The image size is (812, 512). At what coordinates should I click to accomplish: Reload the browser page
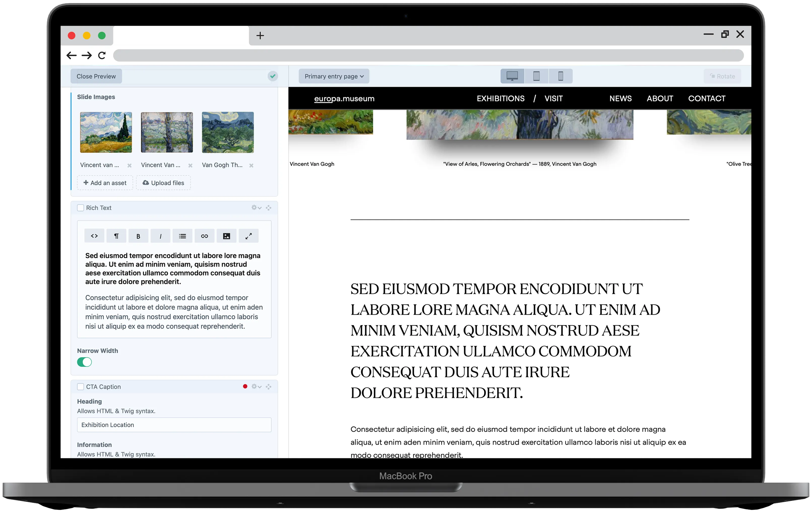pyautogui.click(x=102, y=55)
